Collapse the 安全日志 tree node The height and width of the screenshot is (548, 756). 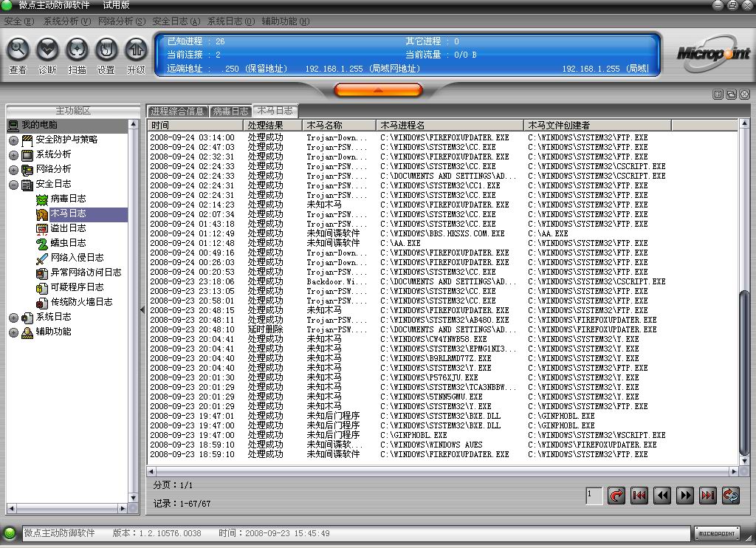[x=13, y=185]
